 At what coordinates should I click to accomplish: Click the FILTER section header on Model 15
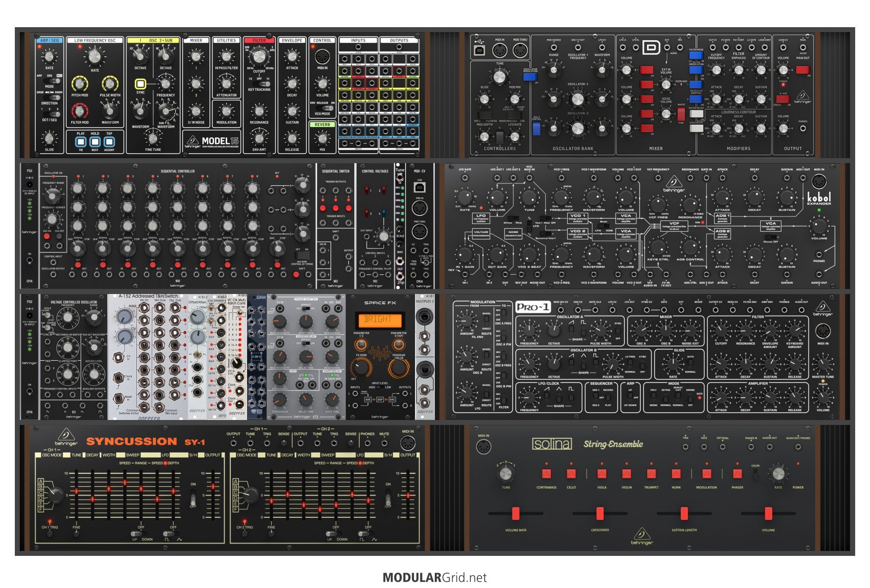click(x=259, y=41)
